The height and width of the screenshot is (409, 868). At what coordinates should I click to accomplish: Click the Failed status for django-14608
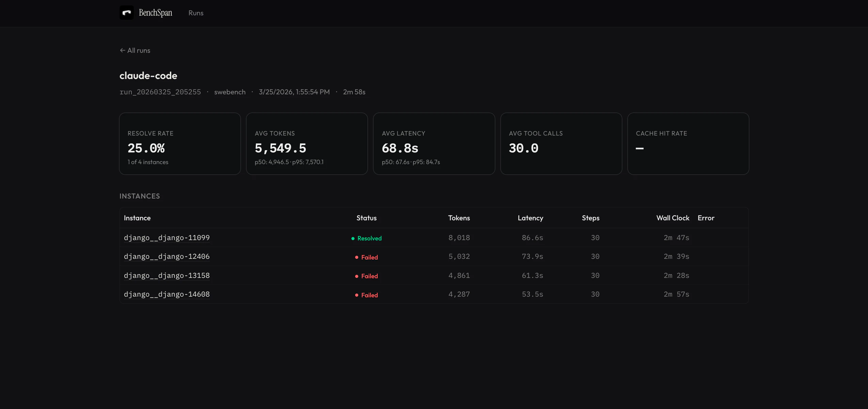(x=366, y=295)
